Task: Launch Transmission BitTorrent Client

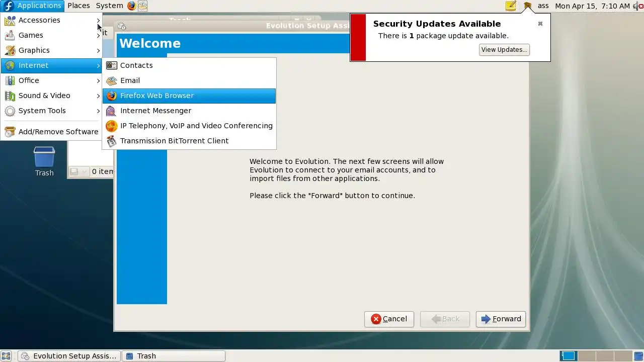Action: coord(189,141)
